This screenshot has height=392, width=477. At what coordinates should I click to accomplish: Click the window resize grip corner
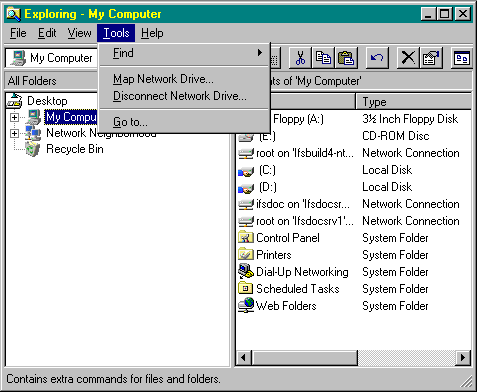(x=466, y=381)
